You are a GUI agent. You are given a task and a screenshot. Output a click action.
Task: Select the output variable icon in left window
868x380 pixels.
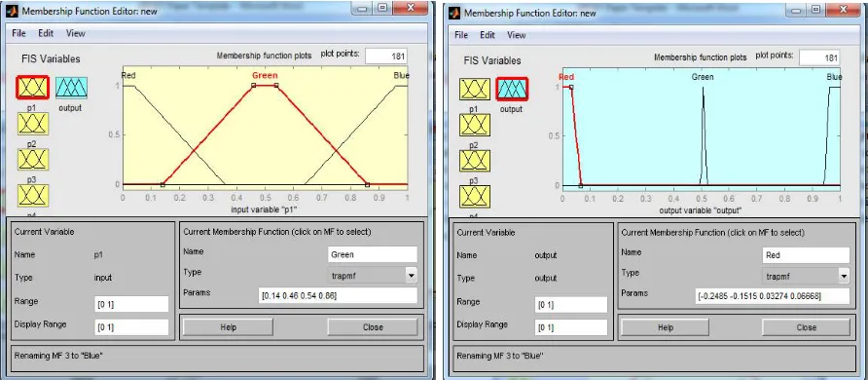coord(71,88)
